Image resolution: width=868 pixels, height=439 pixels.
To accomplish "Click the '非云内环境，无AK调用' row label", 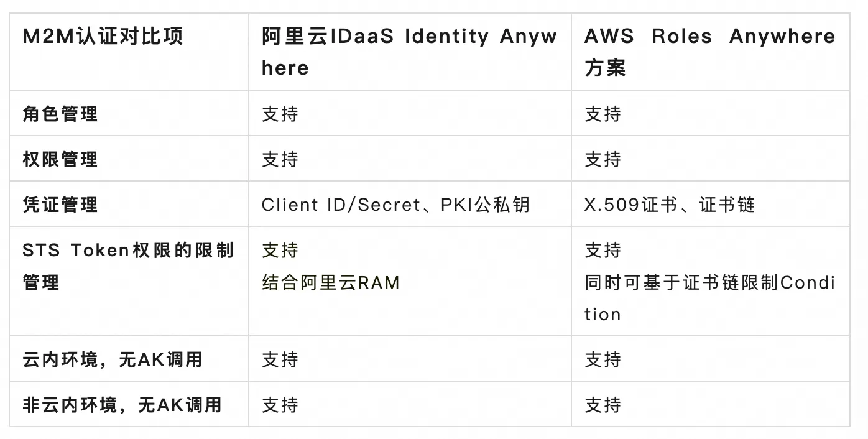I will click(x=122, y=405).
